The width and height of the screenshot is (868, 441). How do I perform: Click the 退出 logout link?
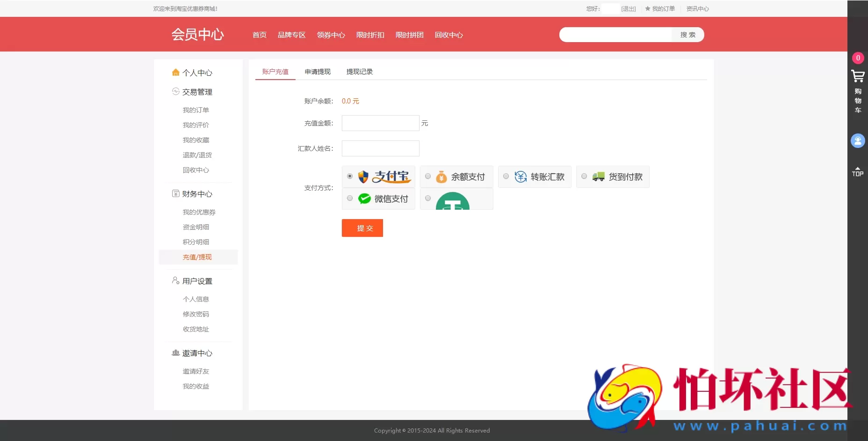point(629,8)
